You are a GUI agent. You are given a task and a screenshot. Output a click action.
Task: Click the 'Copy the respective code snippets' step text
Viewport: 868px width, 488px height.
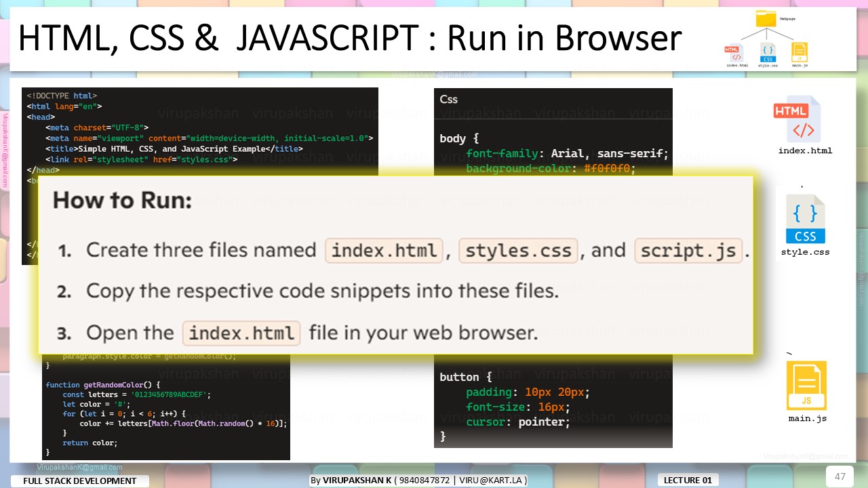322,291
